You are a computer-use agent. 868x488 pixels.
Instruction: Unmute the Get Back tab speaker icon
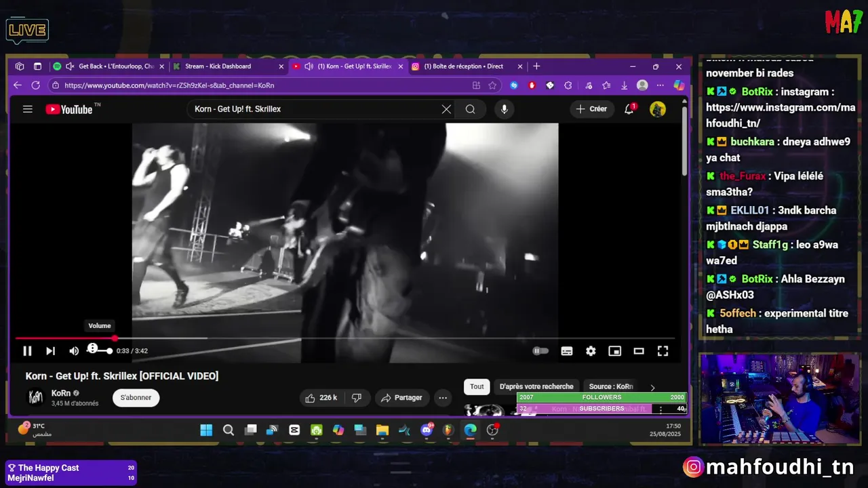point(70,66)
